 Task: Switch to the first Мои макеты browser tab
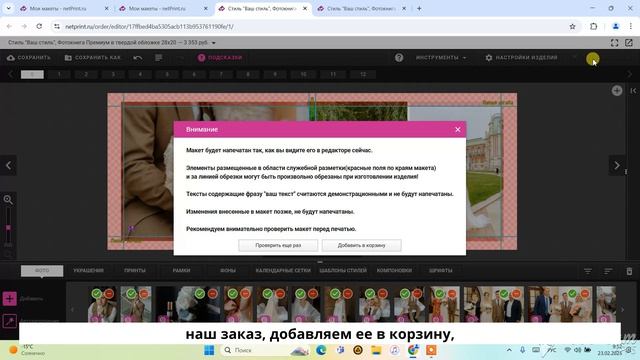click(64, 8)
